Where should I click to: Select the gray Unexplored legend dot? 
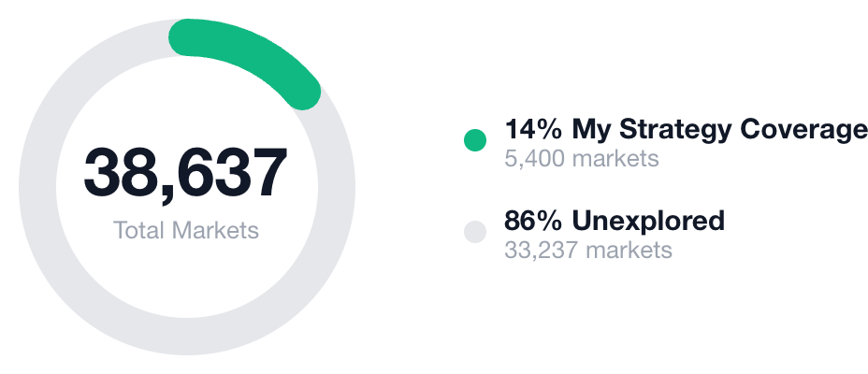[x=475, y=231]
